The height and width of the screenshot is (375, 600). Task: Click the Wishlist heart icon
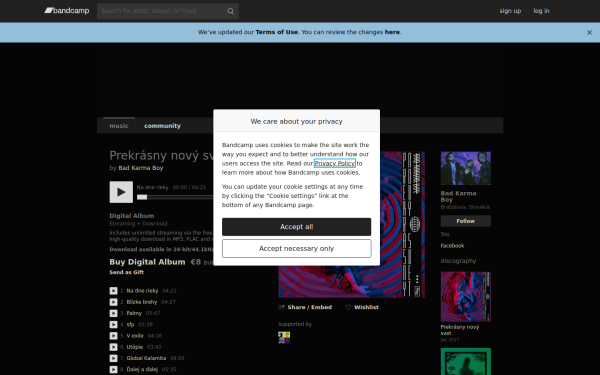click(348, 307)
